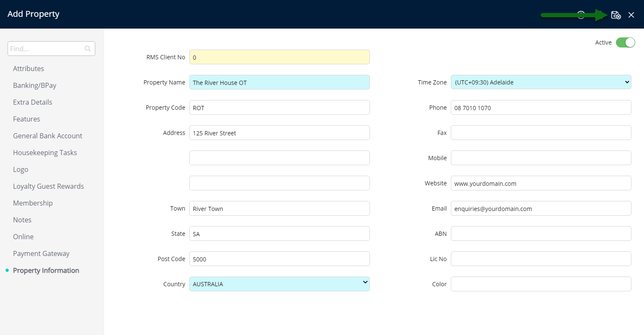The image size is (644, 335).
Task: Click the Email address field
Action: (541, 208)
